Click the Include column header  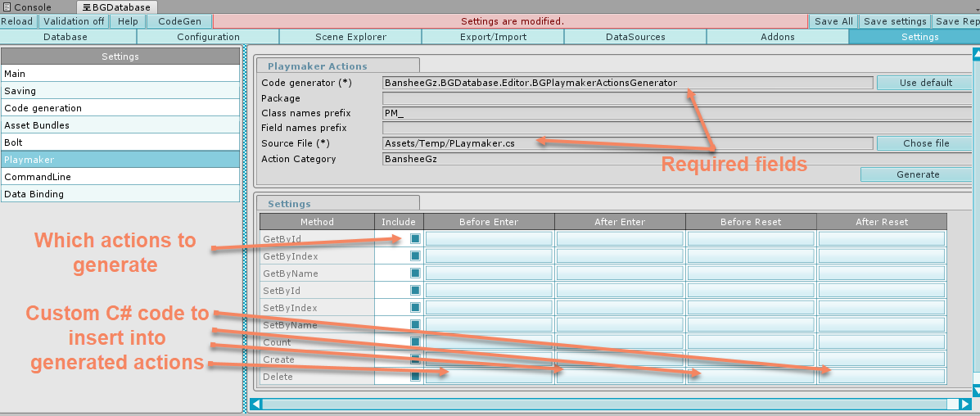(x=399, y=221)
